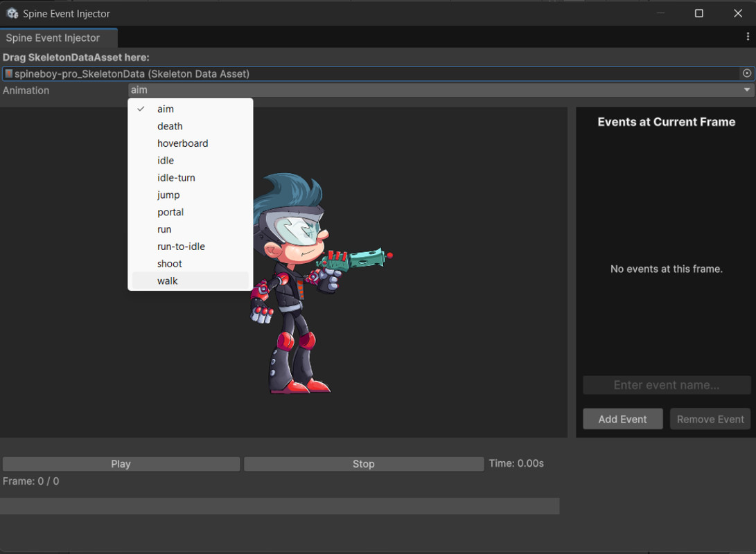Pick the idle-turn animation
The image size is (756, 554).
(x=191, y=178)
